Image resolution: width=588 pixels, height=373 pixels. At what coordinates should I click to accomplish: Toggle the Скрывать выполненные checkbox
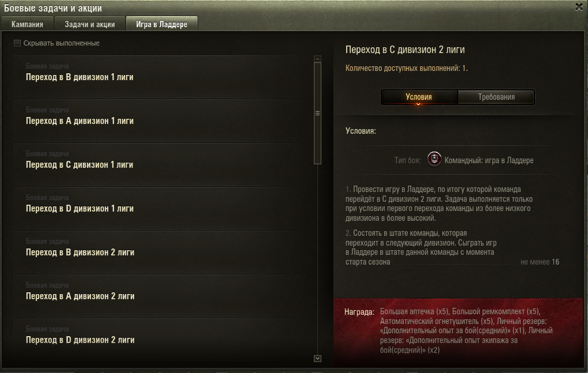click(x=17, y=43)
